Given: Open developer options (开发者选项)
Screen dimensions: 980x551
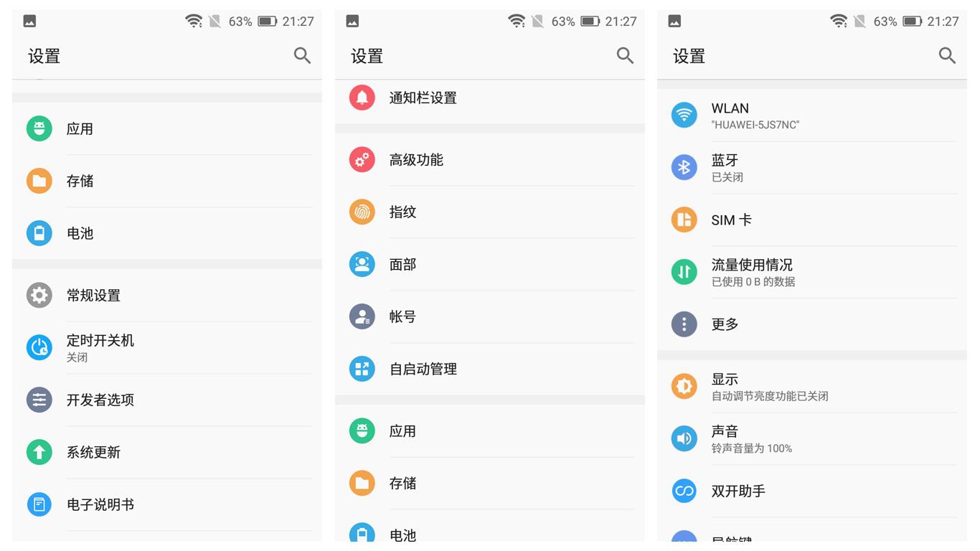Looking at the screenshot, I should click(39, 400).
